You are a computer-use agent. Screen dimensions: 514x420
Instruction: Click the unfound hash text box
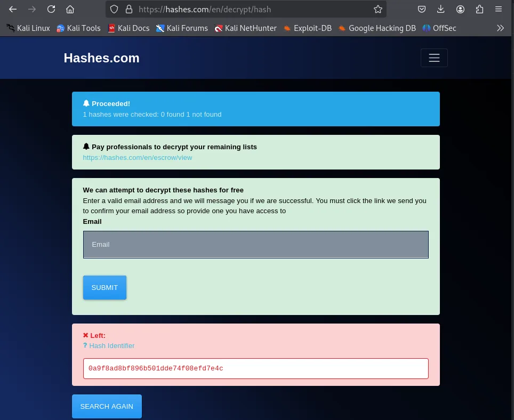[256, 368]
